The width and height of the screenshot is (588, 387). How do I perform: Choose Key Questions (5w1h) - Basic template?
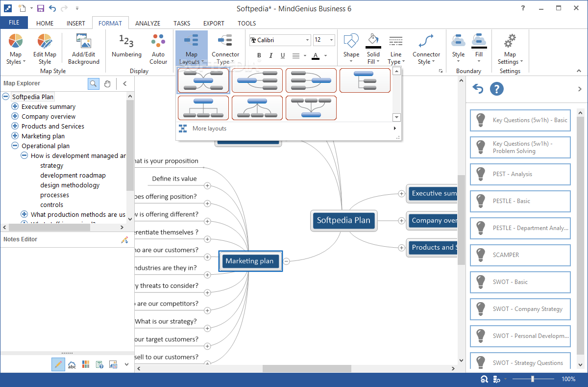click(x=520, y=120)
